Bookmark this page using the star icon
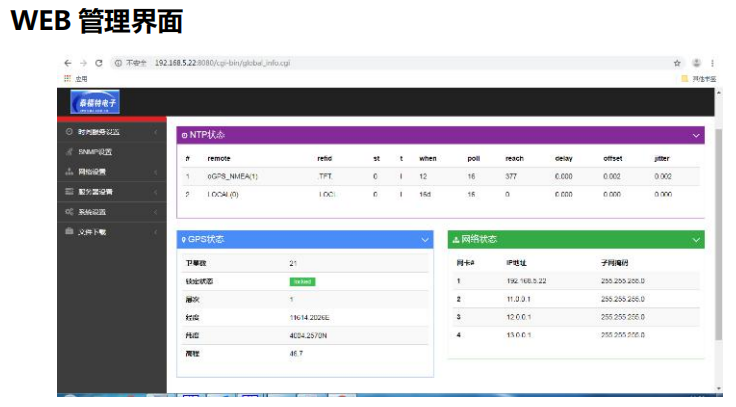This screenshot has width=736, height=407. click(x=677, y=62)
